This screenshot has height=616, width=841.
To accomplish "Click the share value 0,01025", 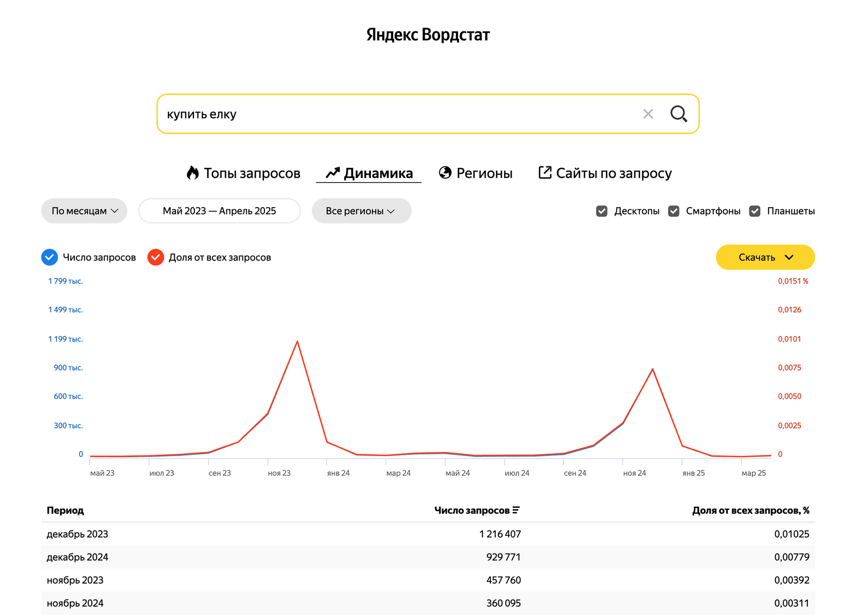I will [792, 534].
